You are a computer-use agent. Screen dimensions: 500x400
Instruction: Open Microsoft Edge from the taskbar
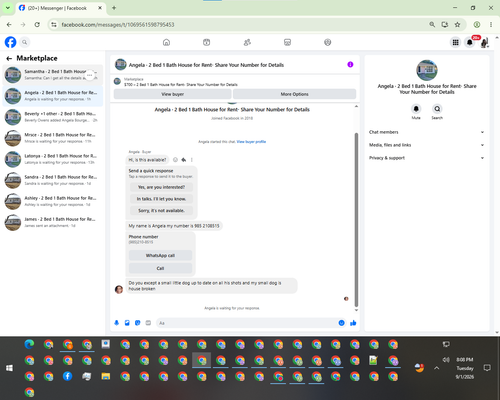[x=29, y=344]
